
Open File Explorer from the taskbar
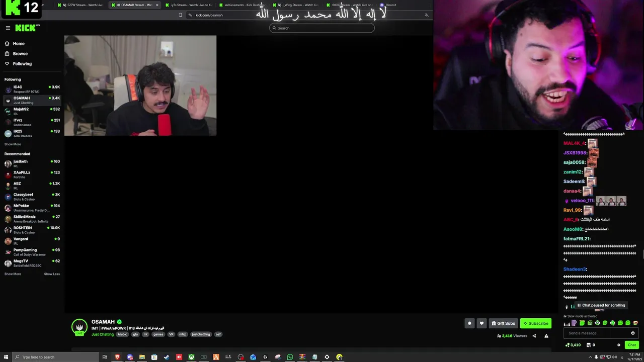(142, 357)
